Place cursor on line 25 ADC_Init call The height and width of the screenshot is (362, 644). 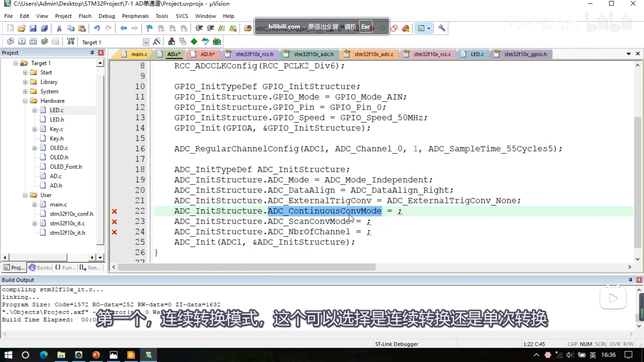264,242
